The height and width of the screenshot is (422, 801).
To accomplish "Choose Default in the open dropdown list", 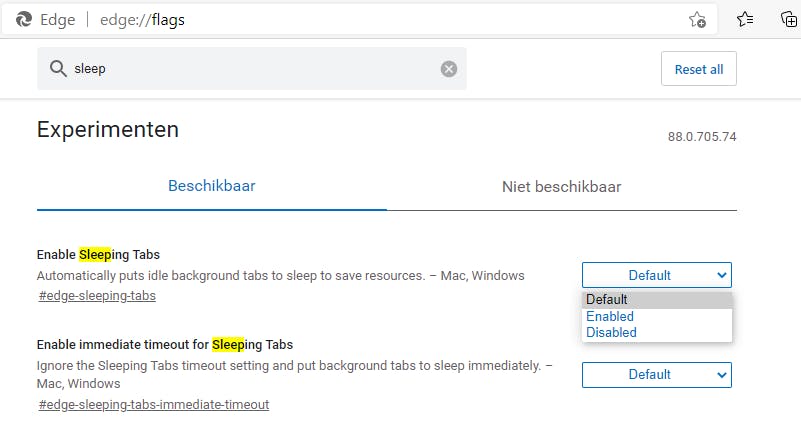I will coord(607,299).
